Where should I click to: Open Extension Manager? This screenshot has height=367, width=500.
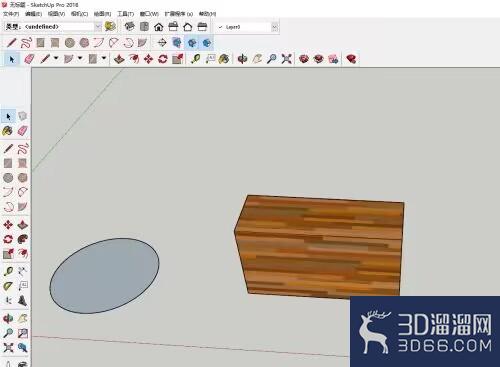pos(351,59)
